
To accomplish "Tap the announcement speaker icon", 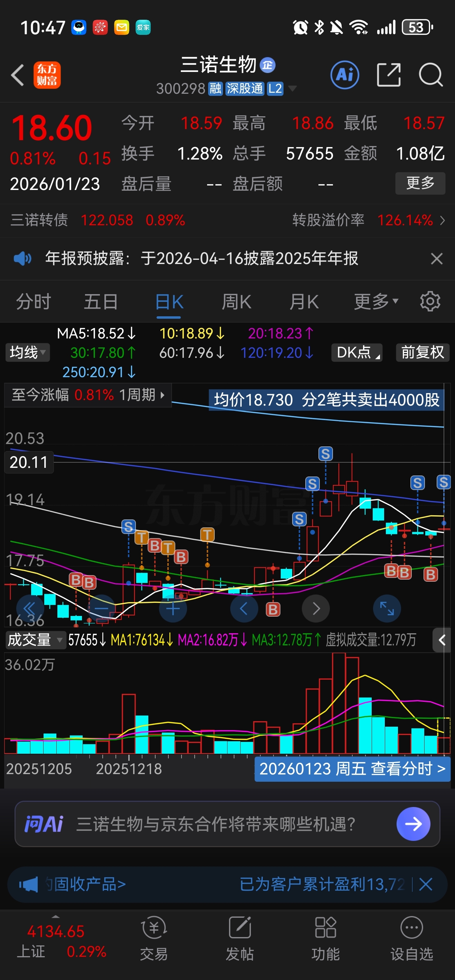I will [22, 258].
